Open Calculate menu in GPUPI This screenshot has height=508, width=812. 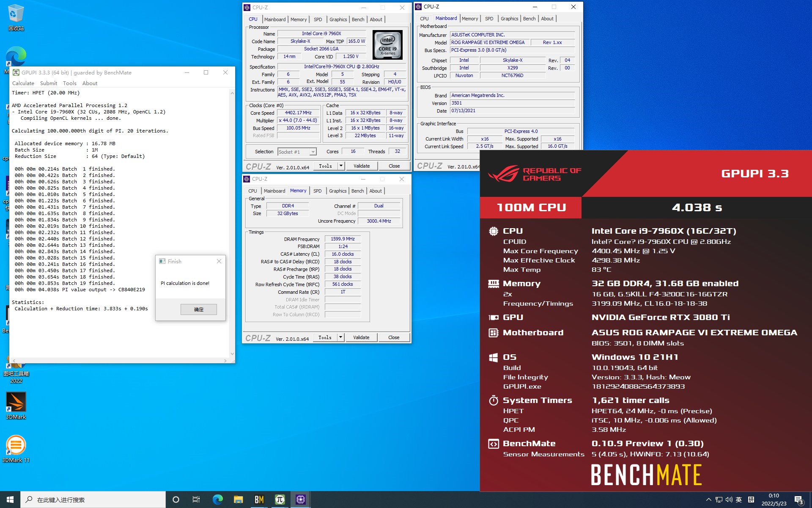[23, 83]
